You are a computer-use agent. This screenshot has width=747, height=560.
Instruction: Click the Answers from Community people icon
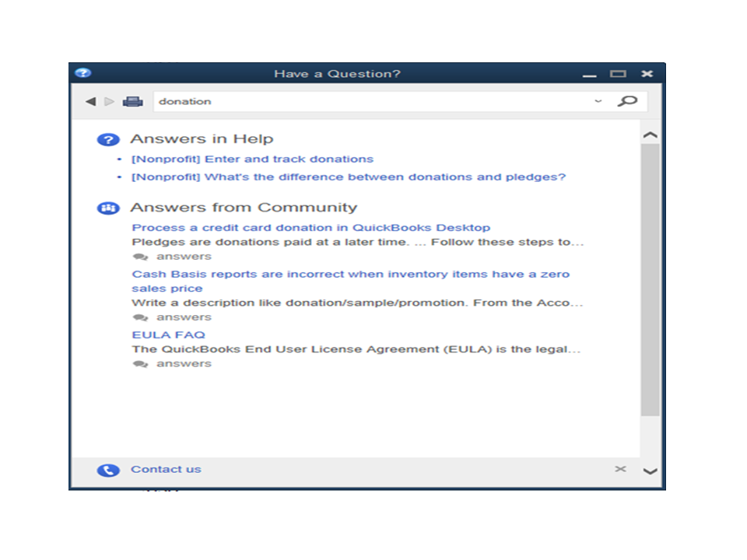tap(108, 208)
